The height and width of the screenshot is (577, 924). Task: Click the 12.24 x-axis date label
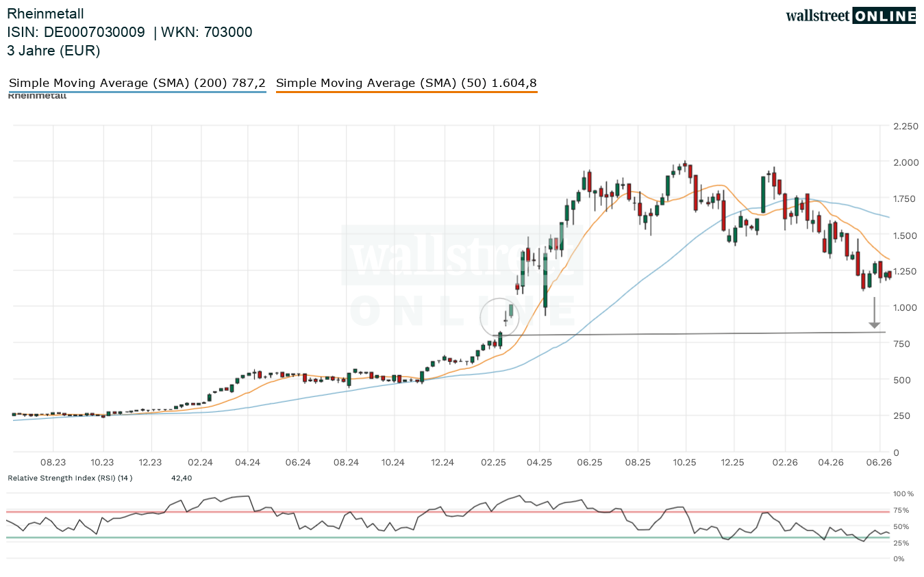coord(443,463)
